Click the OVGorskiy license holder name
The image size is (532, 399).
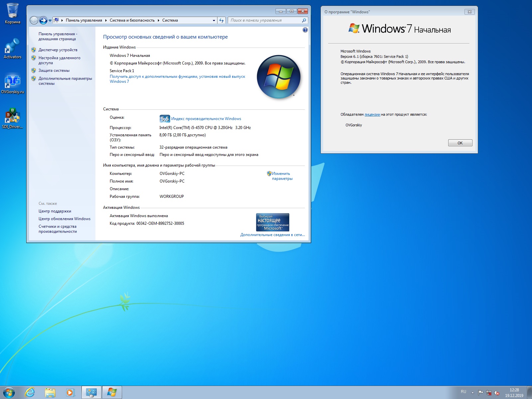[x=354, y=125]
